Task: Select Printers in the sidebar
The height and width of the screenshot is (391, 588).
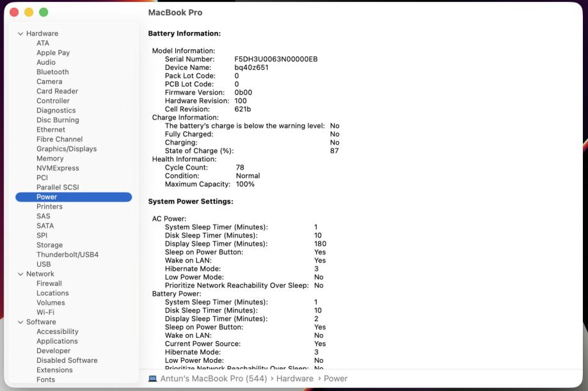Action: click(x=49, y=207)
